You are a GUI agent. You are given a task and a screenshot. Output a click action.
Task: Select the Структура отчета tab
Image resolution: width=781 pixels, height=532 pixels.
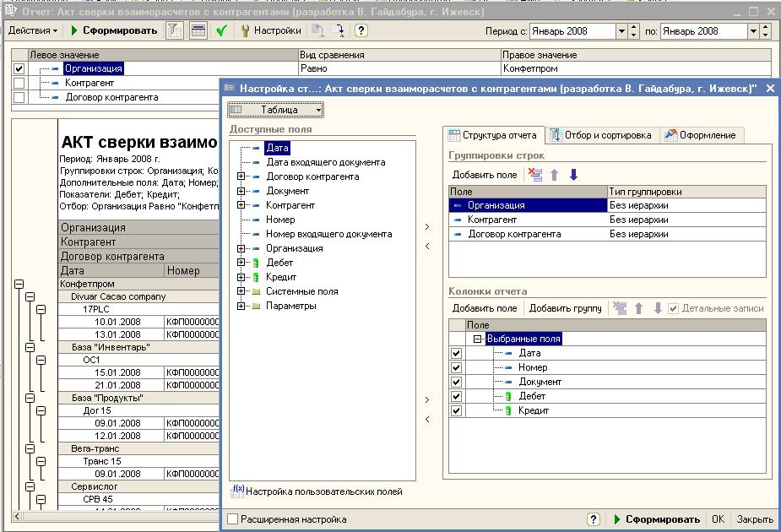pyautogui.click(x=493, y=135)
